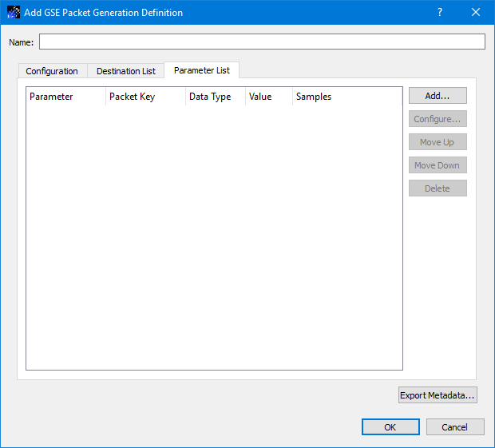The height and width of the screenshot is (448, 495).
Task: Click the help question mark button
Action: tap(440, 13)
